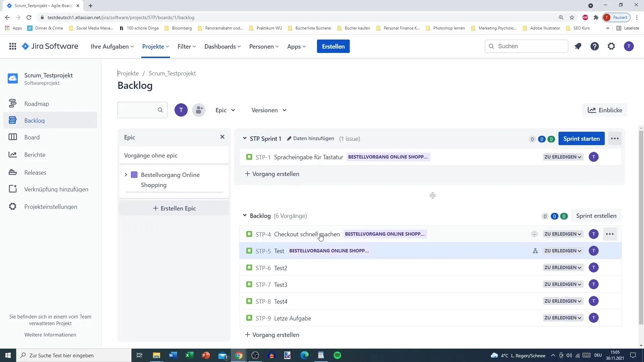The height and width of the screenshot is (362, 644).
Task: Click Sprint erstellen button
Action: point(596,216)
